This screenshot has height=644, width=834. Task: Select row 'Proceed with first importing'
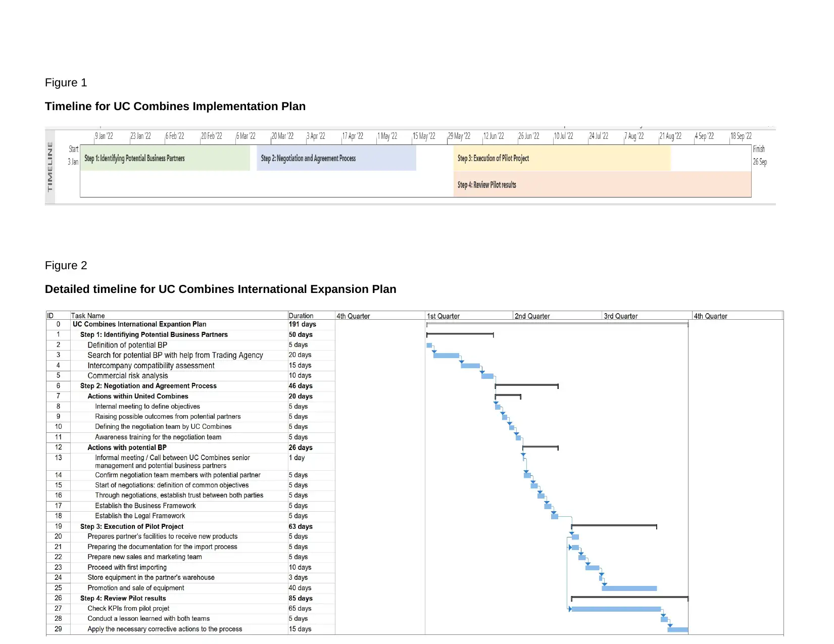pyautogui.click(x=190, y=568)
